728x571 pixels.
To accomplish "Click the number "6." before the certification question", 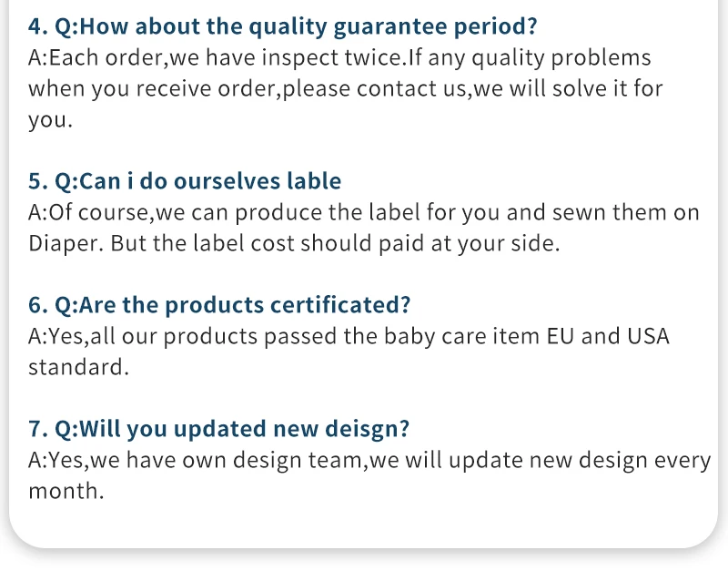I will tap(37, 305).
